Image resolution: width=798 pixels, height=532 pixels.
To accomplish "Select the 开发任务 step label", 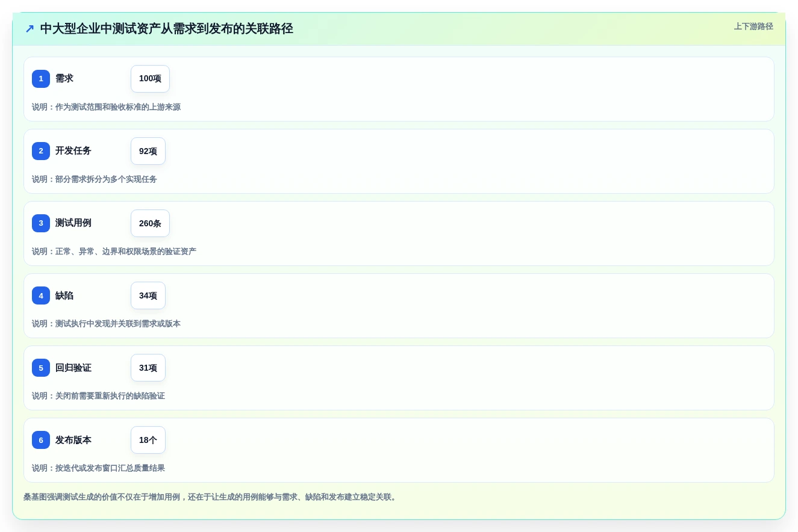I will 73,151.
